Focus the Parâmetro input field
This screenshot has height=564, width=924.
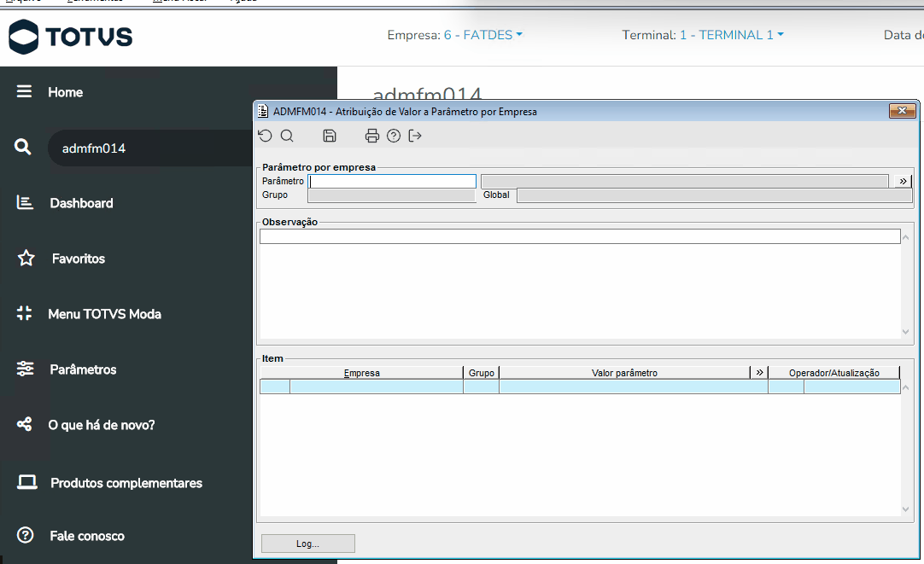[392, 182]
